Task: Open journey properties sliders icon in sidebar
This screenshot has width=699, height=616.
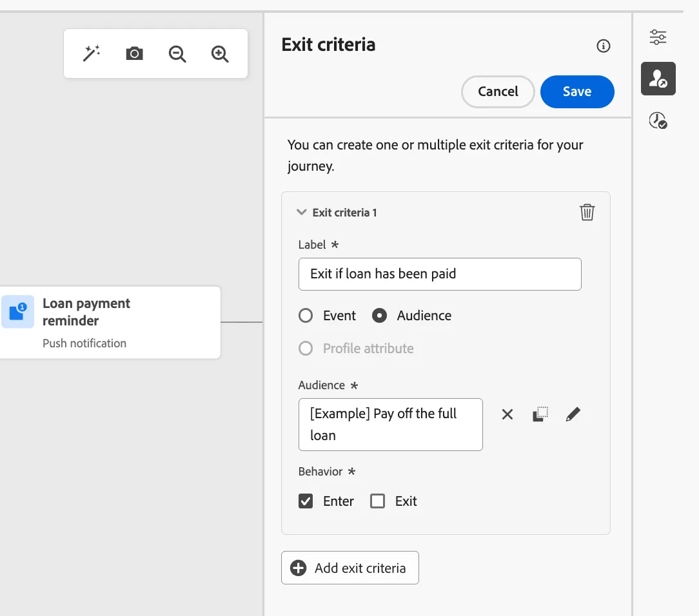Action: (658, 37)
